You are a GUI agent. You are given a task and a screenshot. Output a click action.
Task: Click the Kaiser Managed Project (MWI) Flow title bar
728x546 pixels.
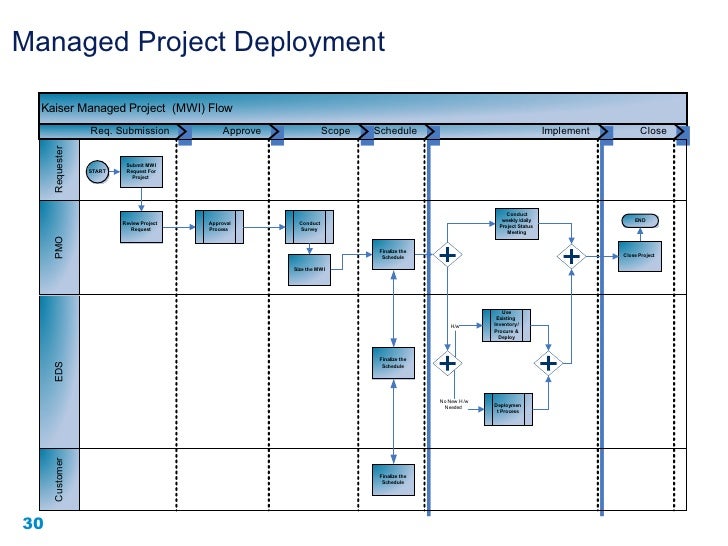[x=363, y=108]
